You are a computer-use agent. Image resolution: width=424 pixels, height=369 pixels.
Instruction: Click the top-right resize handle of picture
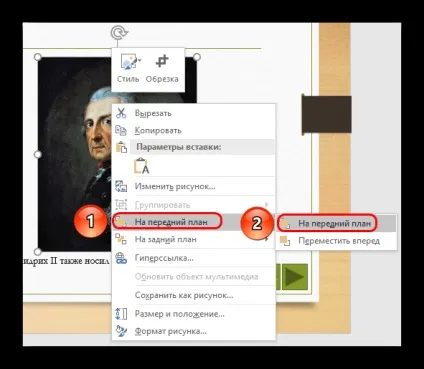(197, 57)
